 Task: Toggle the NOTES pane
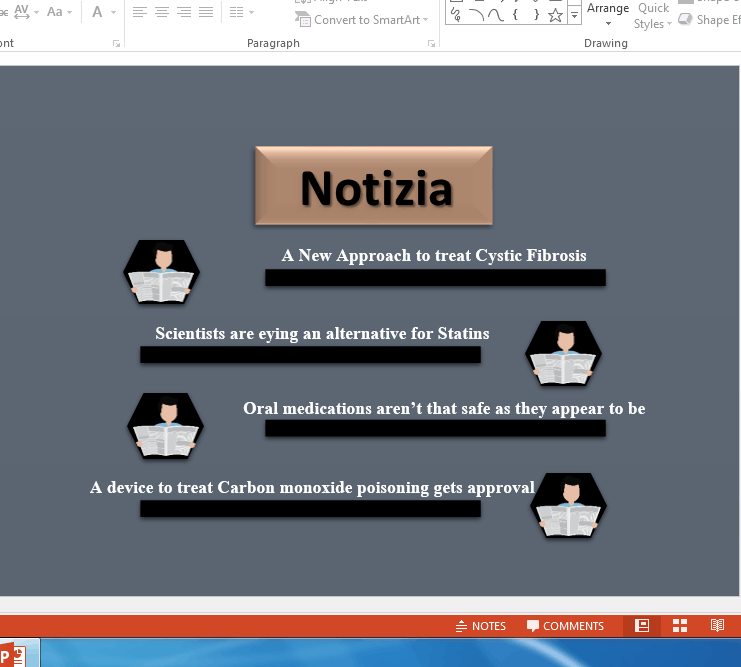coord(481,626)
